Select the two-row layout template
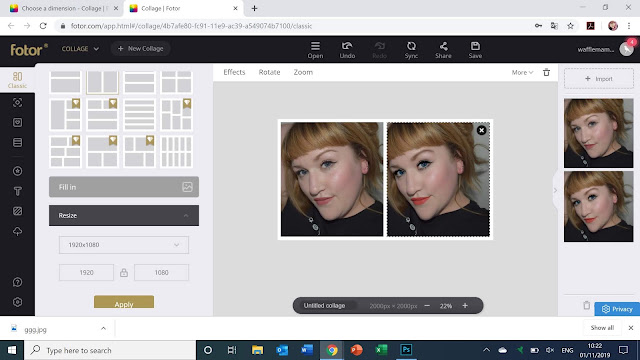This screenshot has width=640, height=360. tap(65, 82)
